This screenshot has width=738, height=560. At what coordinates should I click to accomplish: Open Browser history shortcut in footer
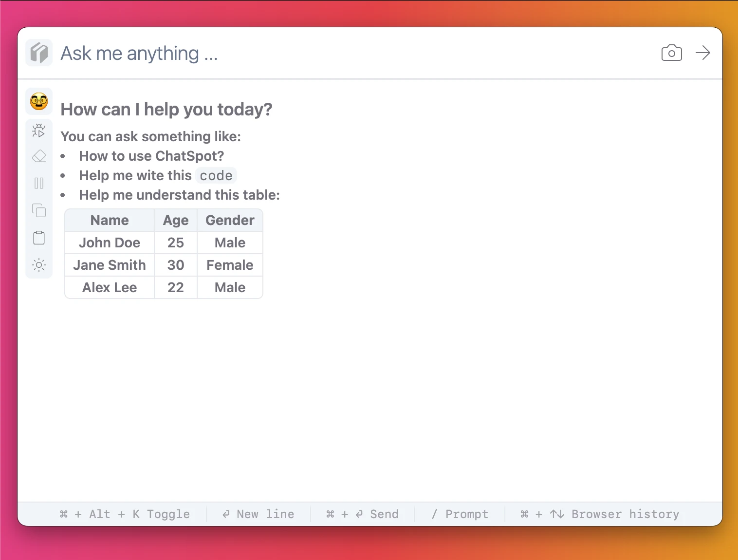600,514
